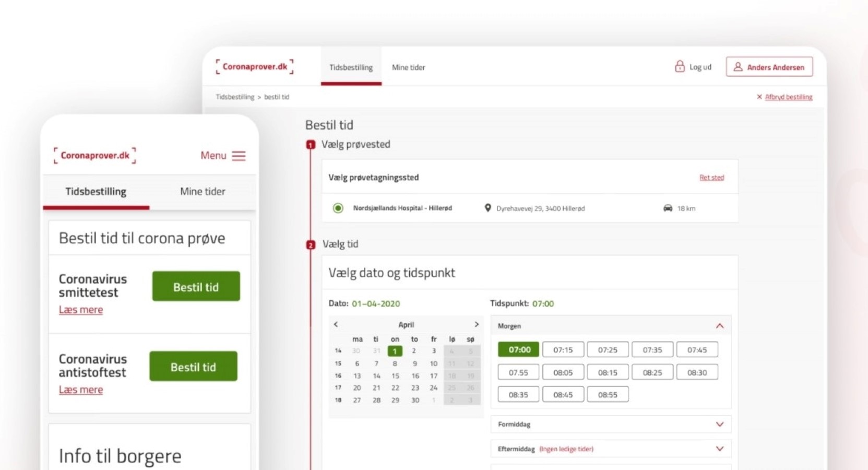Open Læs mere under Coronavirus antistoftest

click(x=81, y=390)
